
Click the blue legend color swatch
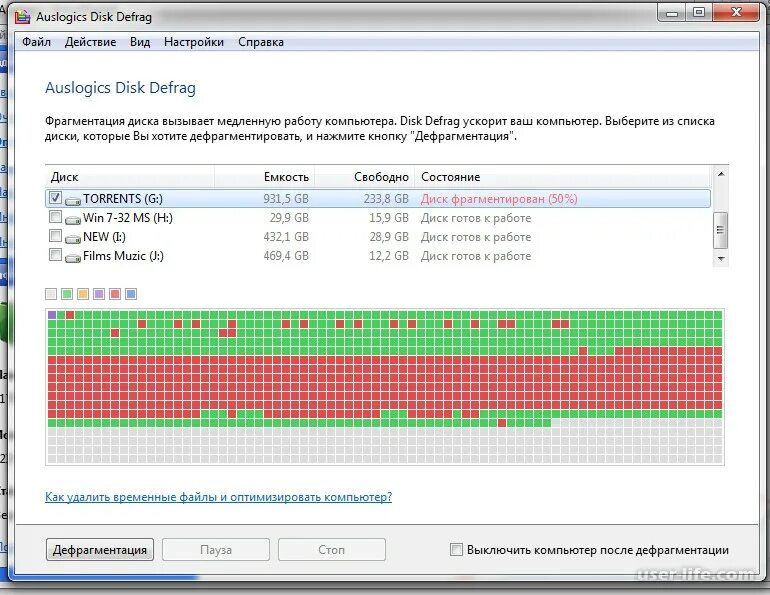tap(131, 294)
